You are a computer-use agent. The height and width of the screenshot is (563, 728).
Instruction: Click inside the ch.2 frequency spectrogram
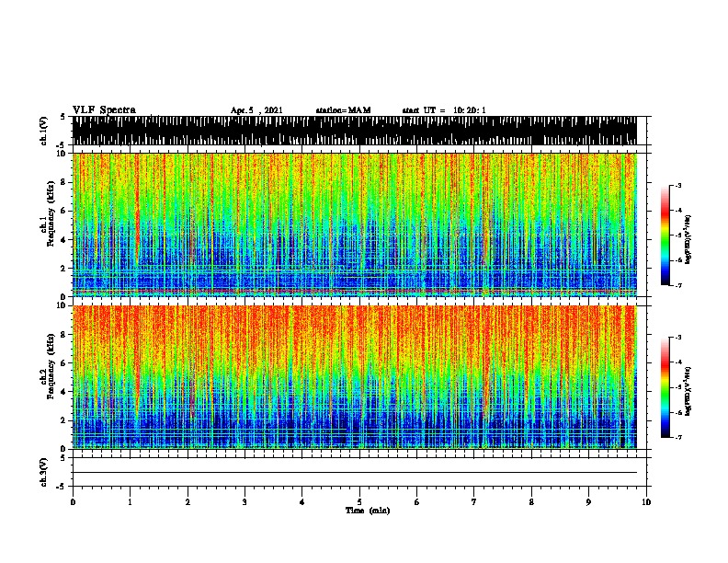[355, 377]
